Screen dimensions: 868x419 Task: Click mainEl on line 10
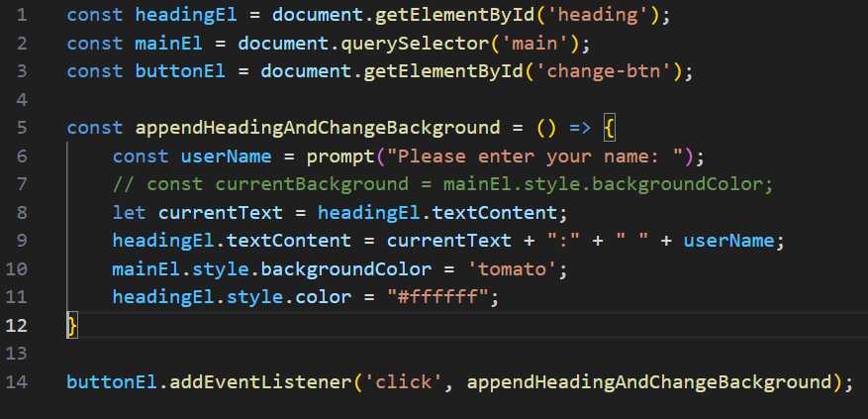[x=146, y=269]
